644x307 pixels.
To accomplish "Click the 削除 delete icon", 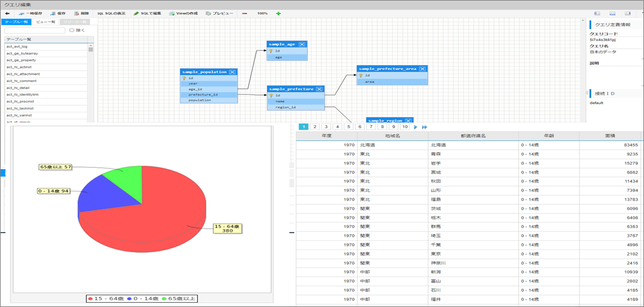I will (77, 13).
